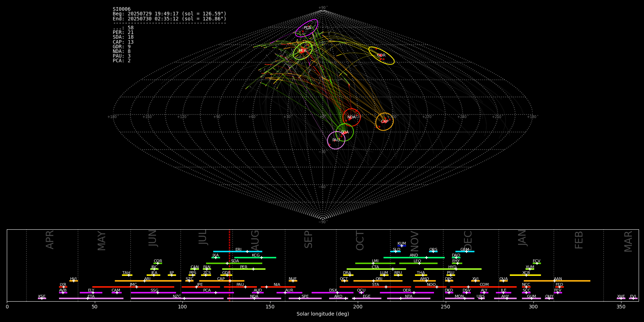Click the SSG purple shower bar
This screenshot has height=322, width=644.
[x=153, y=293]
